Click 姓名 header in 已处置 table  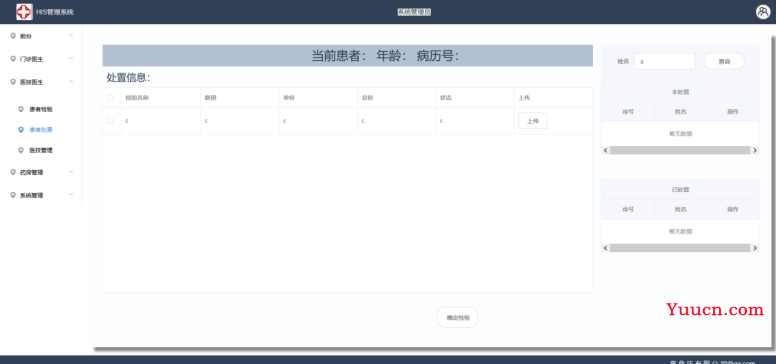coord(680,209)
